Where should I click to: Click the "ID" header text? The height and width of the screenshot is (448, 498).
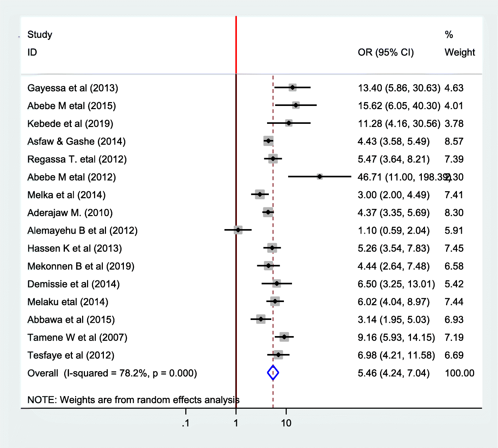[x=32, y=52]
